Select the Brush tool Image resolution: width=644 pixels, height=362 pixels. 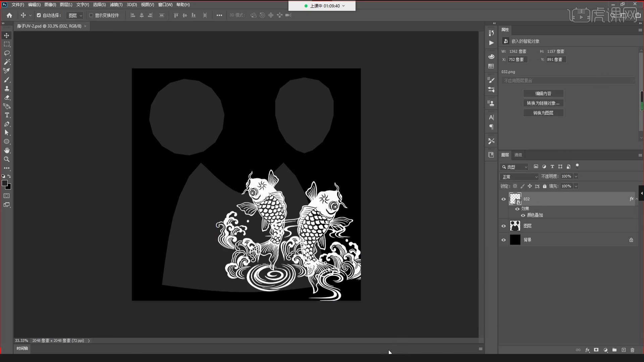pyautogui.click(x=7, y=80)
